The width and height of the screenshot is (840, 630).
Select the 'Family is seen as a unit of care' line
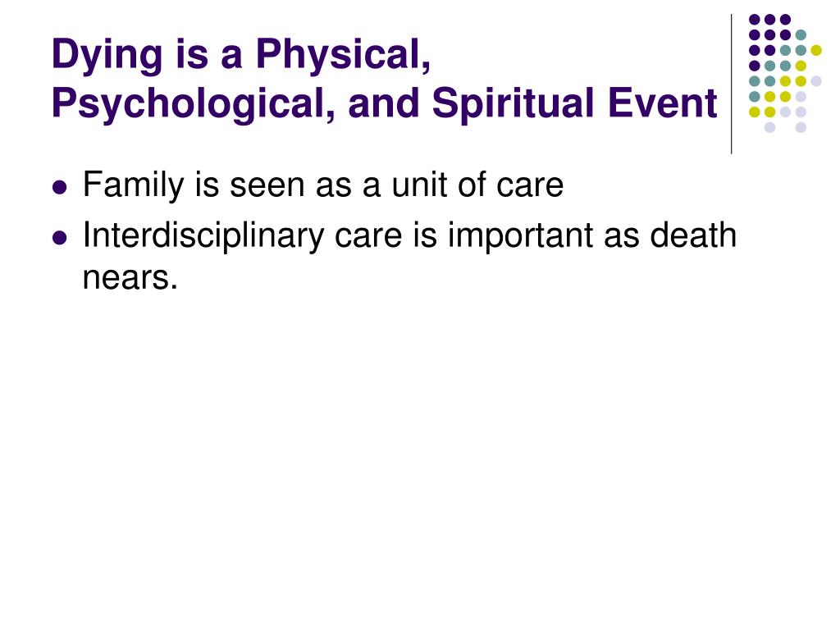pyautogui.click(x=323, y=185)
